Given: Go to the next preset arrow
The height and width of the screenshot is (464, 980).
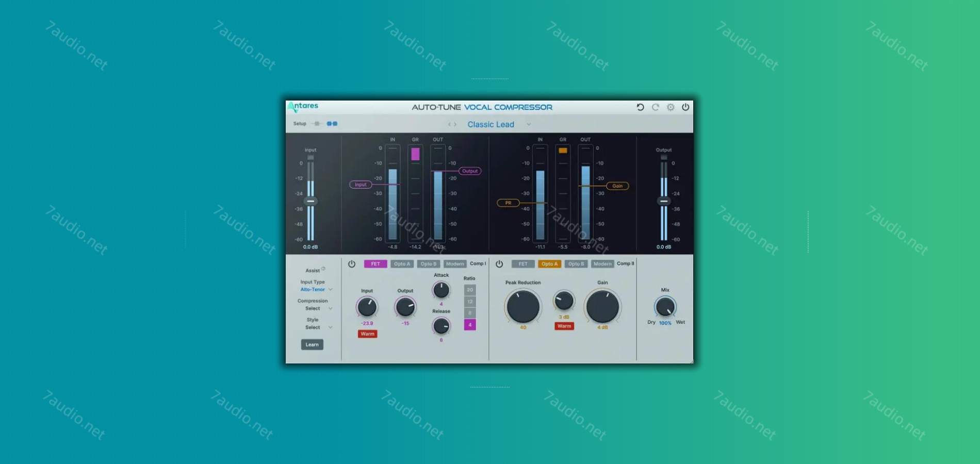Looking at the screenshot, I should pyautogui.click(x=455, y=124).
